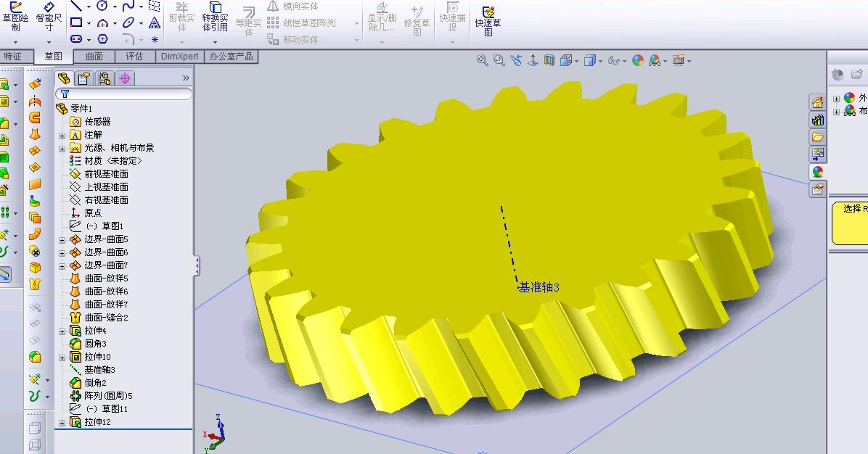
Task: Click Convert Entities (转换实体引用)
Action: (x=215, y=17)
